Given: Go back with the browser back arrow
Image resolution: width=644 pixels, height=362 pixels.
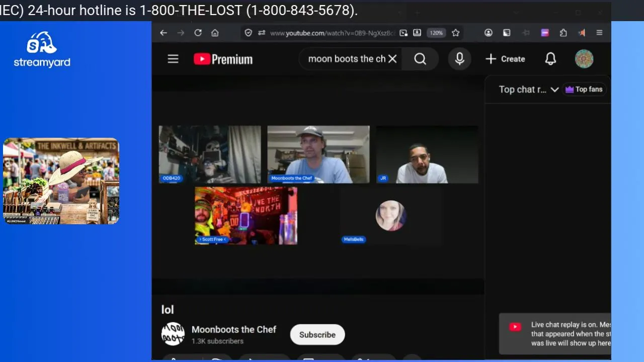Looking at the screenshot, I should (164, 33).
